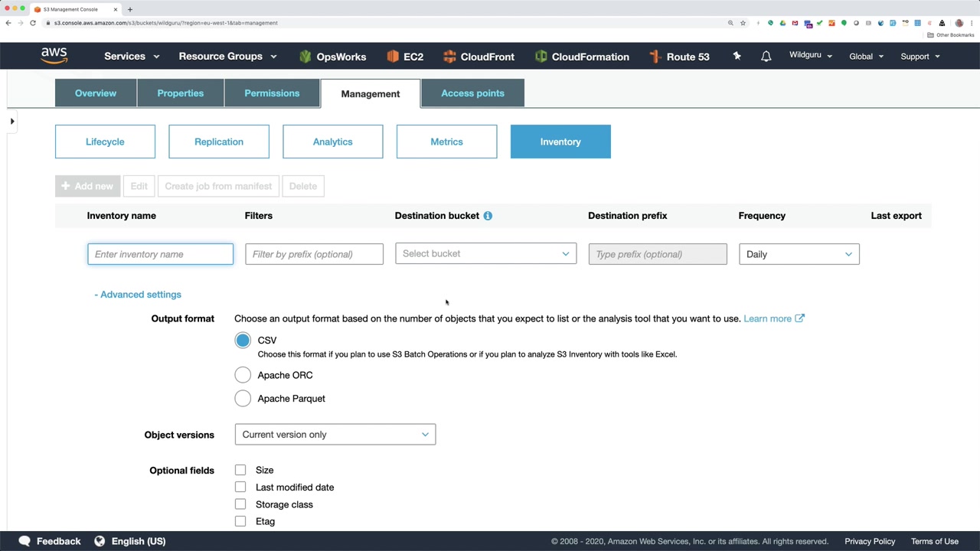The height and width of the screenshot is (551, 980).
Task: Collapse the Advanced settings section
Action: [138, 295]
